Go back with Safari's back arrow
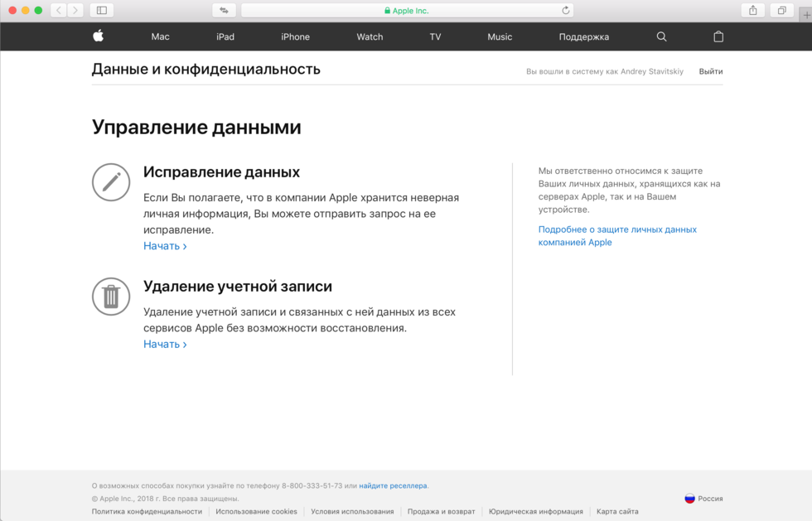Image resolution: width=812 pixels, height=521 pixels. 59,11
